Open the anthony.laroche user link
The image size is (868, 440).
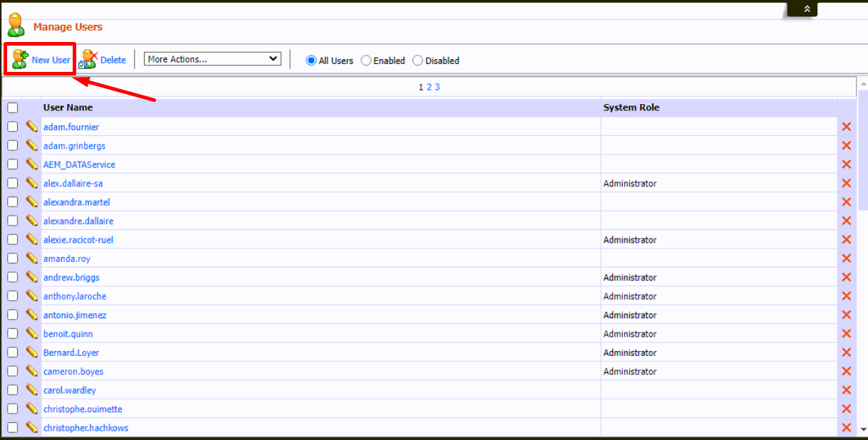[x=75, y=296]
